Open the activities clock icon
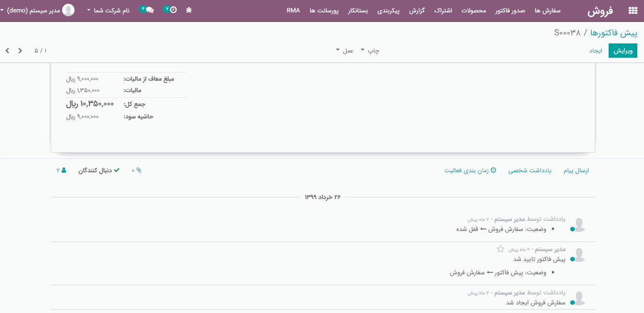 [x=173, y=10]
